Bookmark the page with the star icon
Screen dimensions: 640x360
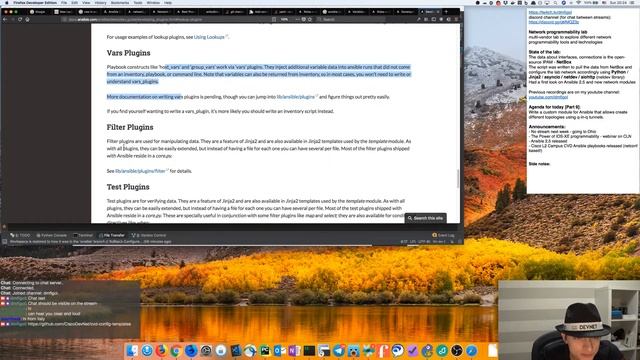pyautogui.click(x=310, y=19)
